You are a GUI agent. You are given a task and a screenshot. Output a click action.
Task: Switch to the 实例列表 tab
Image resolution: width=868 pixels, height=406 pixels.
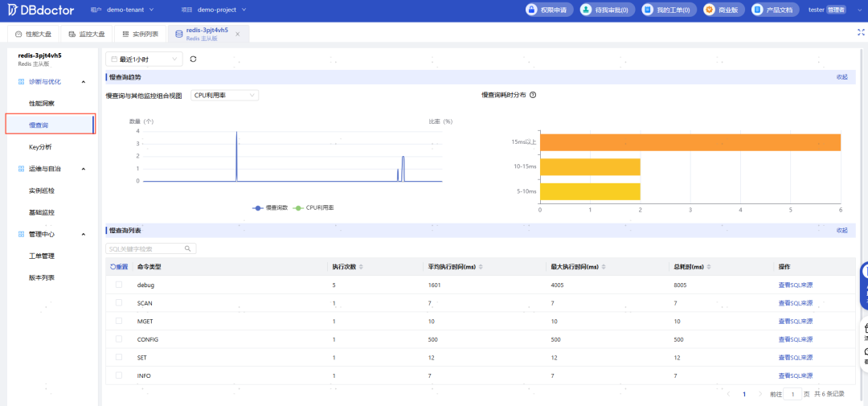(x=140, y=34)
